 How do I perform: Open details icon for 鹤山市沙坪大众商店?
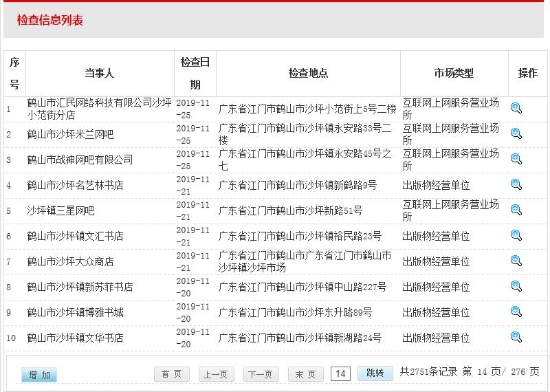click(x=516, y=261)
